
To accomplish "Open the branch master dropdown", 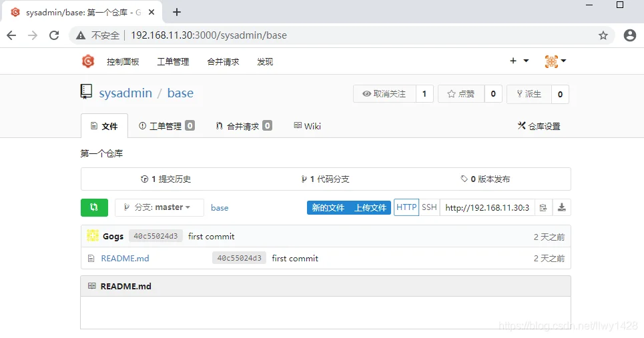I will (x=159, y=207).
